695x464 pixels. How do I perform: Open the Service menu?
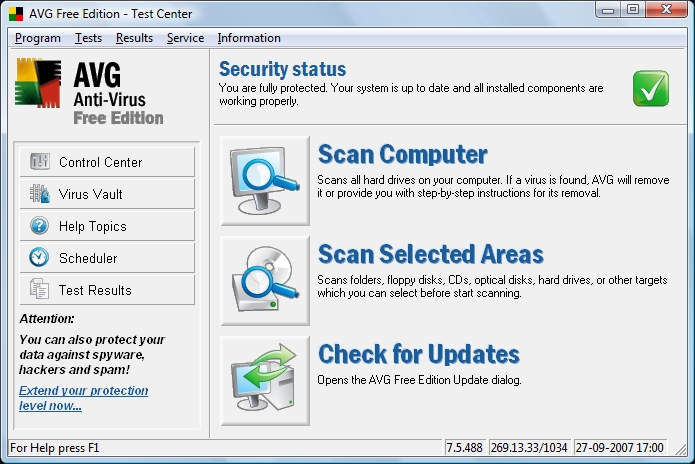(185, 38)
